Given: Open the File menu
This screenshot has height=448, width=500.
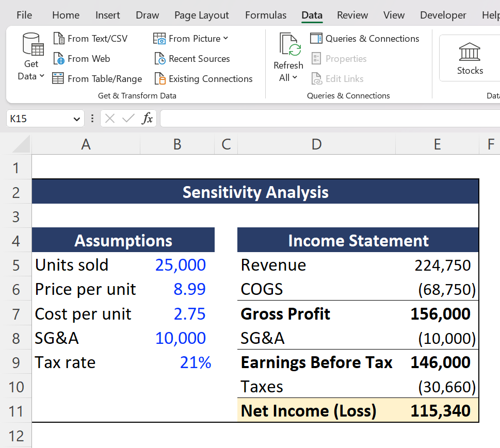Looking at the screenshot, I should point(24,15).
